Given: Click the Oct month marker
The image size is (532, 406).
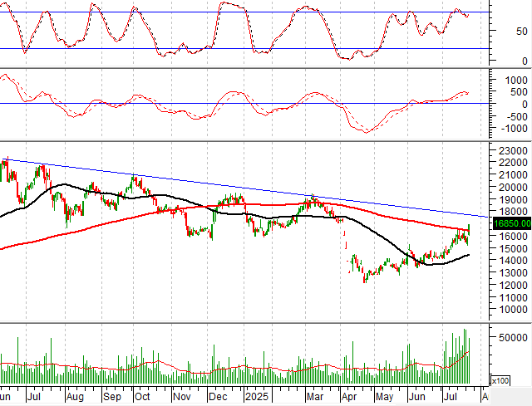Looking at the screenshot, I should point(143,398).
